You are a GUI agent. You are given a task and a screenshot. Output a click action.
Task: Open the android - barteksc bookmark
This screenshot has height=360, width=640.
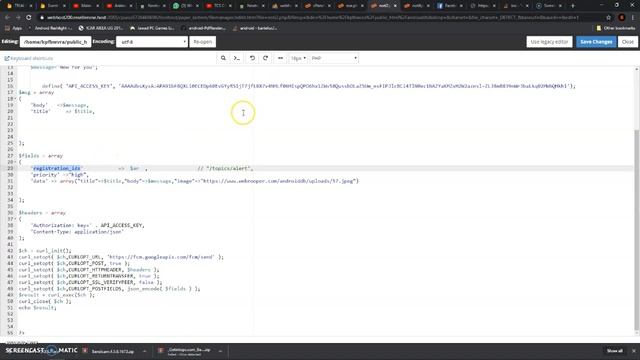click(x=255, y=28)
